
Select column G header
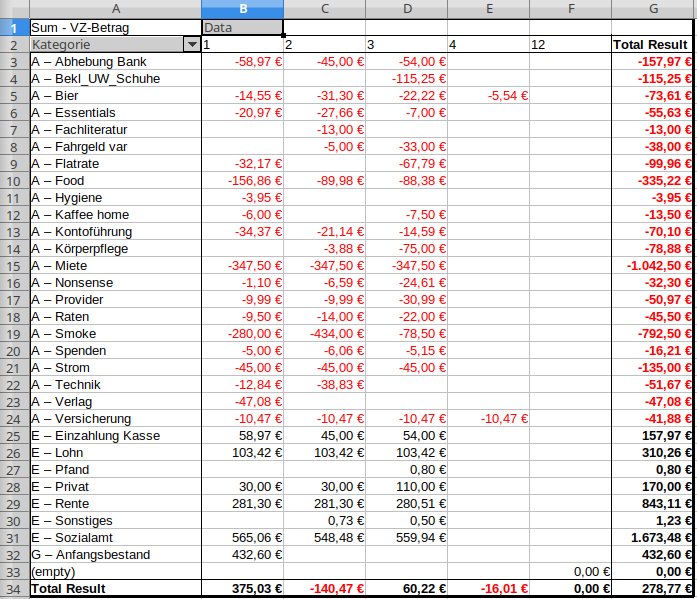pos(653,9)
